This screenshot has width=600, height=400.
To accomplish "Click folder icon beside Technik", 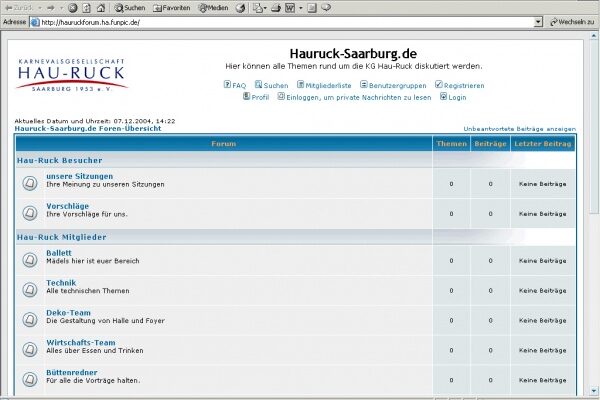I will click(29, 290).
